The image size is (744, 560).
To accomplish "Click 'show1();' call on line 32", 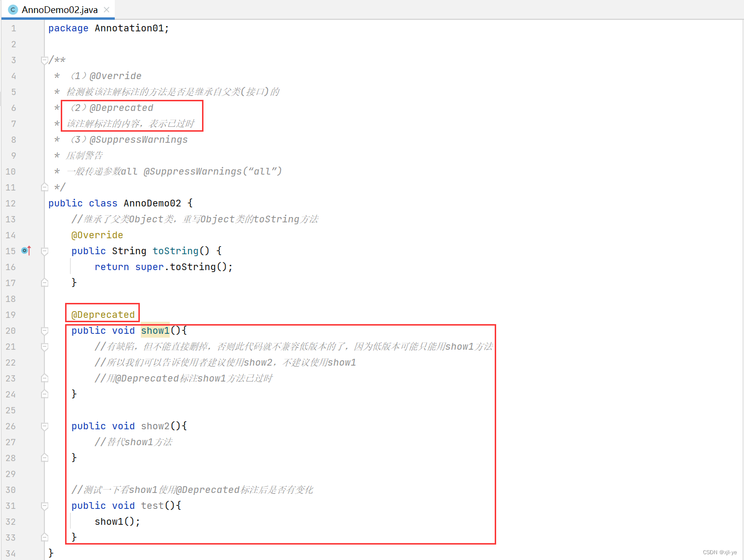I will point(117,522).
